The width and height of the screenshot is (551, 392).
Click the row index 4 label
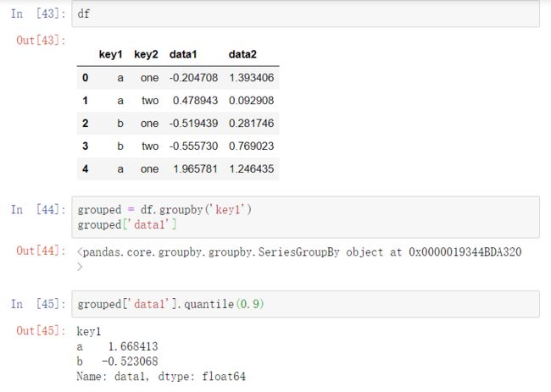[x=85, y=168]
